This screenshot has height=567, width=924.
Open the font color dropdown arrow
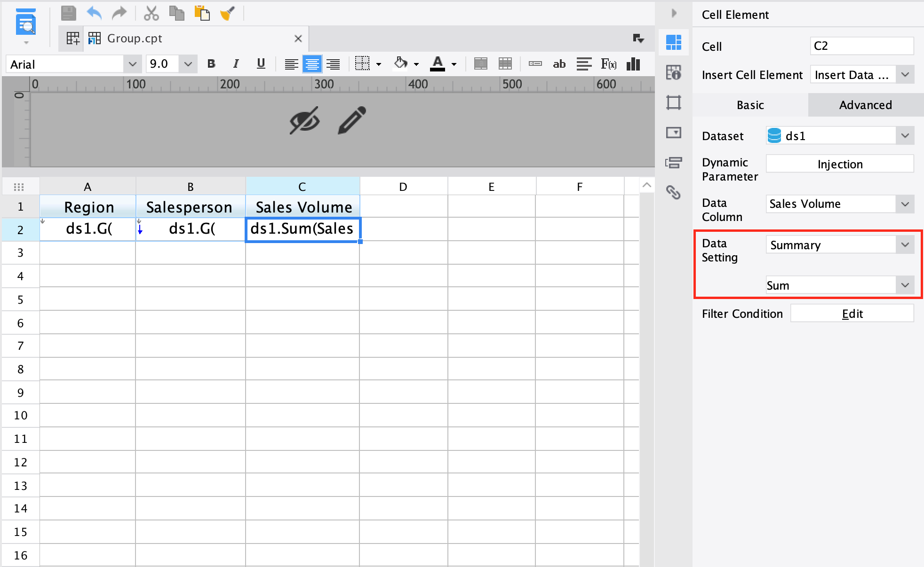454,64
